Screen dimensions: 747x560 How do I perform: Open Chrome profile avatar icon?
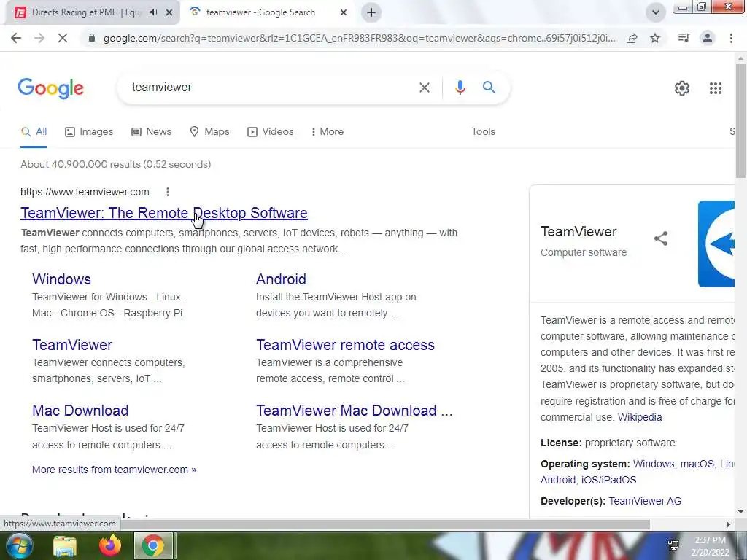tap(708, 38)
